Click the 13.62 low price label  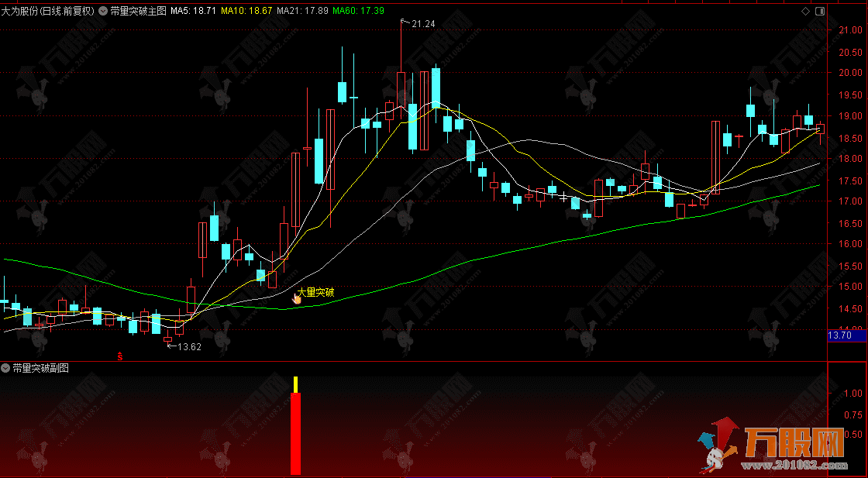tap(189, 347)
